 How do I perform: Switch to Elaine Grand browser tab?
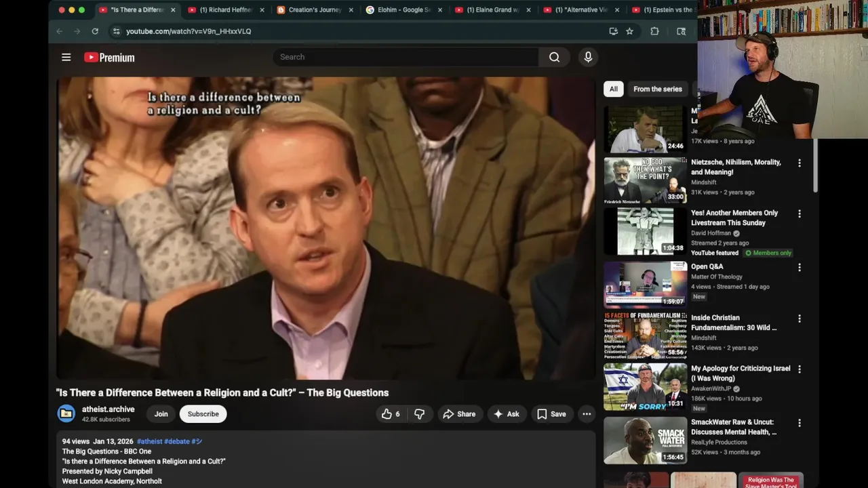(x=493, y=10)
